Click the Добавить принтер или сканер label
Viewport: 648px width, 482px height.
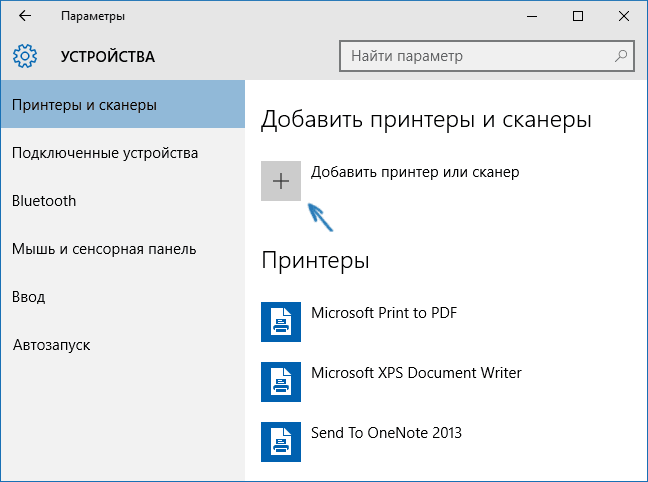click(415, 173)
